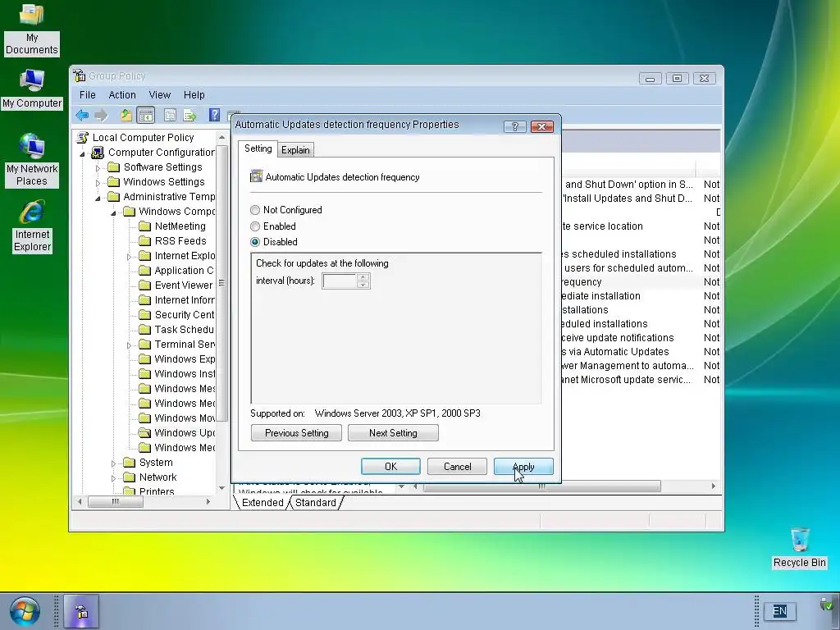Click the RSS Feeds folder icon
840x630 pixels.
pyautogui.click(x=144, y=241)
